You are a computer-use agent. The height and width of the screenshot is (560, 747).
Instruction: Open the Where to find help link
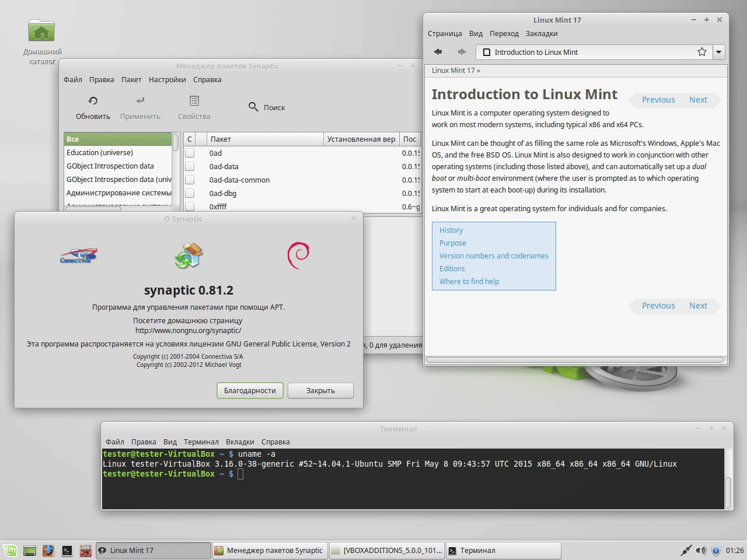pyautogui.click(x=469, y=281)
